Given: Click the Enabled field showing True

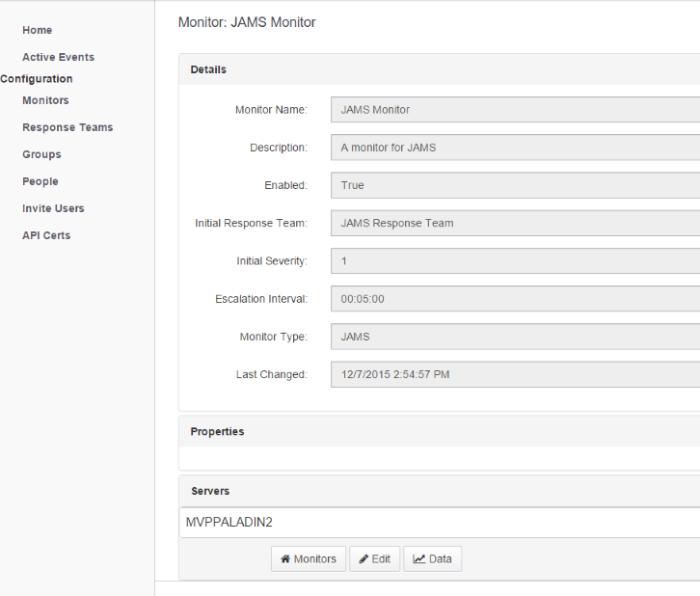Looking at the screenshot, I should [515, 185].
